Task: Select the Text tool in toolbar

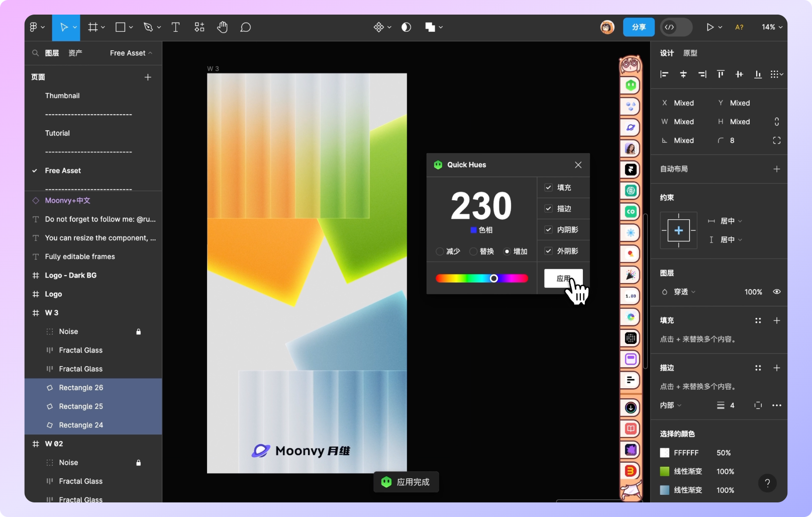Action: coord(175,27)
